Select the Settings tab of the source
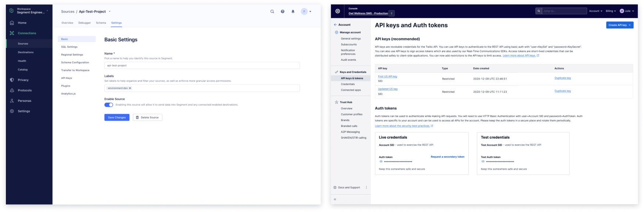 [117, 23]
